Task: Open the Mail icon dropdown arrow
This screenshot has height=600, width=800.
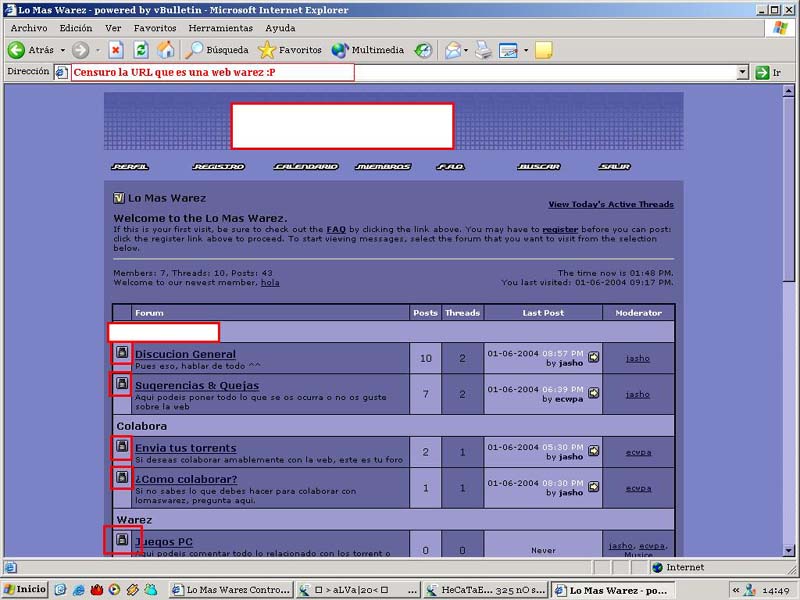Action: pos(466,50)
